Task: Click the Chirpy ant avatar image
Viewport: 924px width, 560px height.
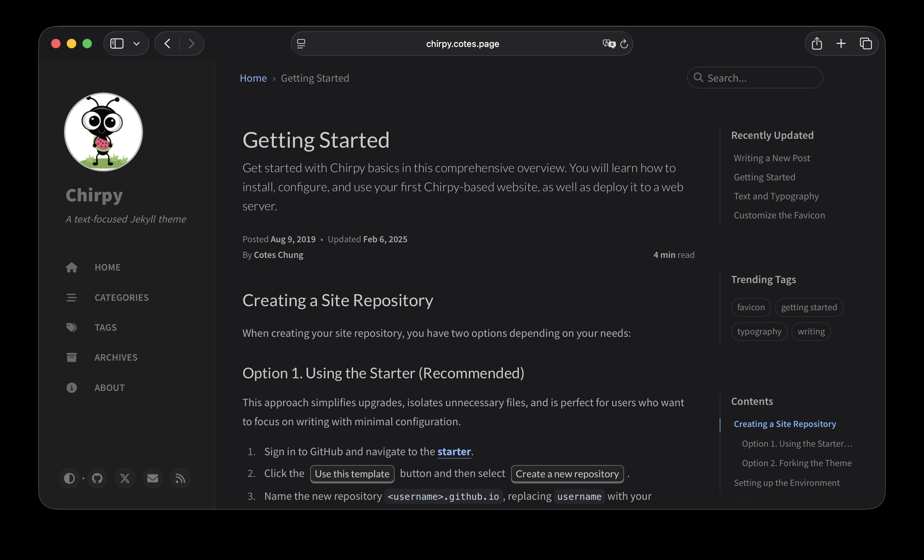Action: (103, 132)
